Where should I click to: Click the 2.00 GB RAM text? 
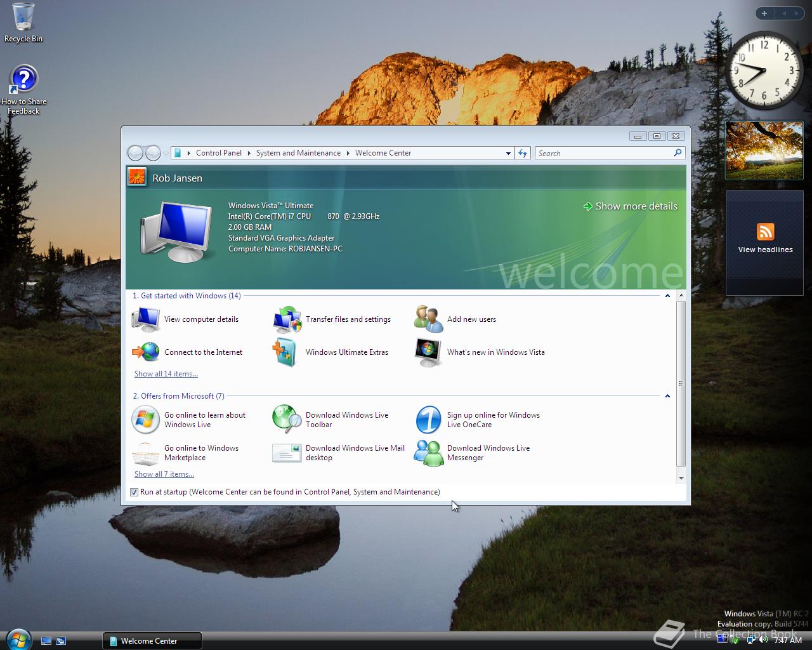[x=250, y=227]
